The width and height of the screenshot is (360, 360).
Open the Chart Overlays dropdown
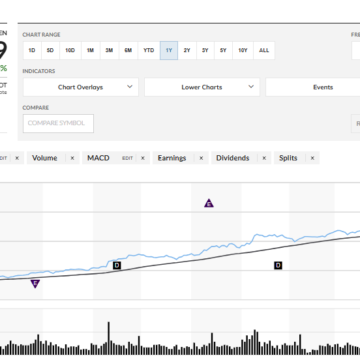pyautogui.click(x=81, y=87)
